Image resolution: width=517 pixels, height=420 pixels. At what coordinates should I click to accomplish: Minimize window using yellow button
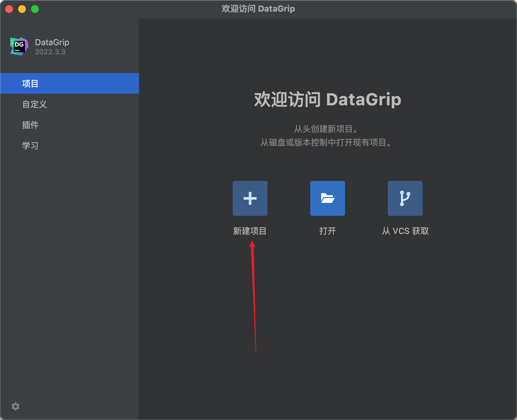pos(22,9)
